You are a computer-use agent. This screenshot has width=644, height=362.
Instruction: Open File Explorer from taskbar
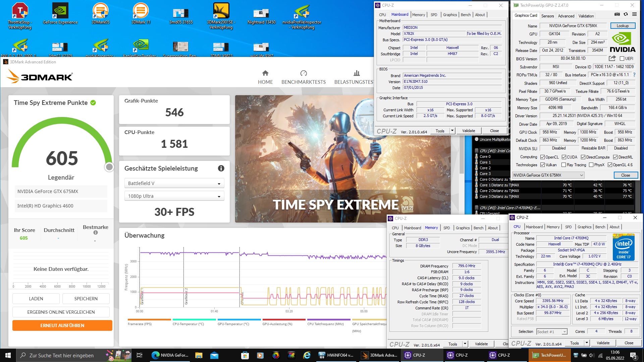coord(199,355)
